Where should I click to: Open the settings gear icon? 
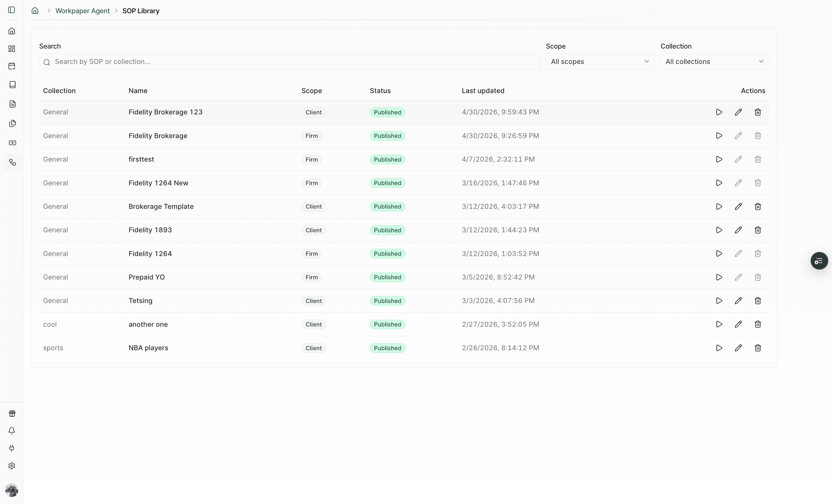pos(12,466)
